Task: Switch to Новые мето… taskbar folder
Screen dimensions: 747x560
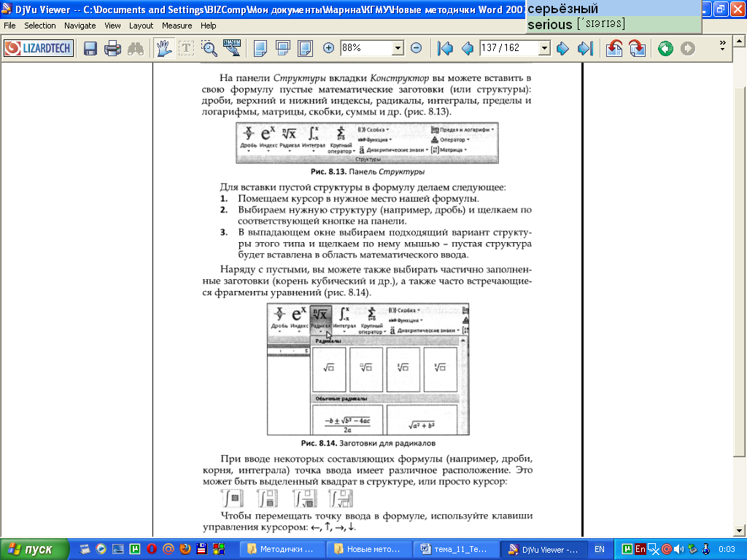Action: pos(368,550)
